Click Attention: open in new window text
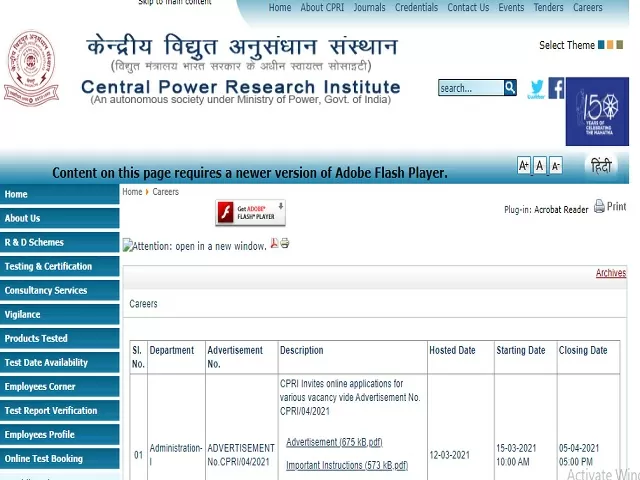The height and width of the screenshot is (480, 640). pos(199,246)
